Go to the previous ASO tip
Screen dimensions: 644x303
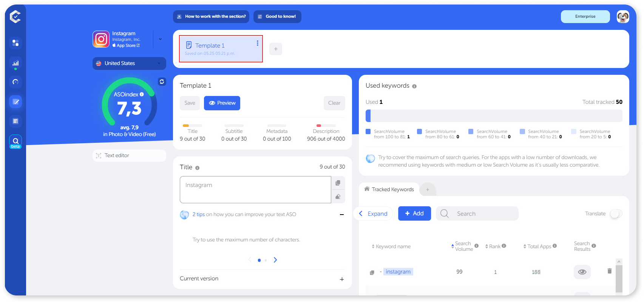(250, 260)
